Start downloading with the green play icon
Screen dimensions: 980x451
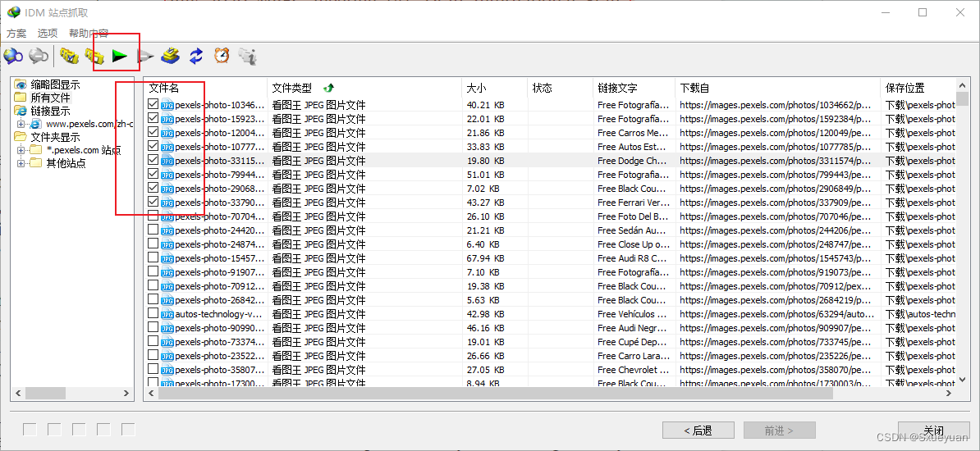[x=119, y=57]
